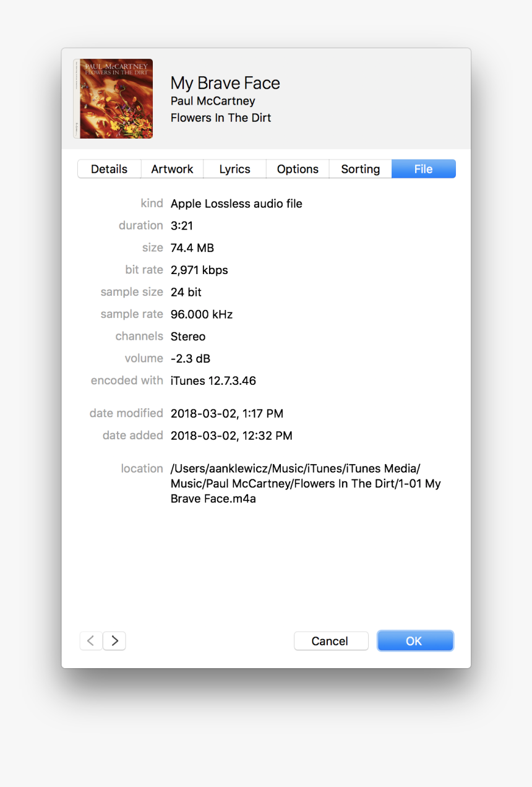532x787 pixels.
Task: Switch to the Details tab
Action: point(109,168)
